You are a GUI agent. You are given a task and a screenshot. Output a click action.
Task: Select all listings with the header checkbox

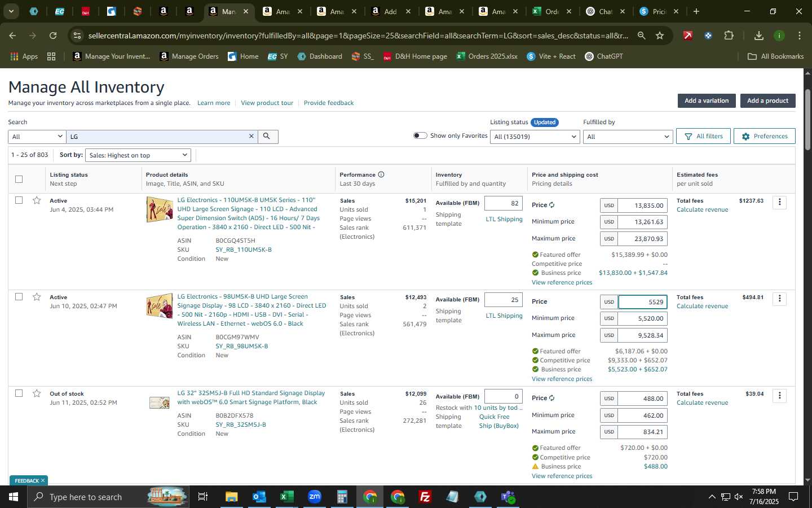[x=19, y=179]
